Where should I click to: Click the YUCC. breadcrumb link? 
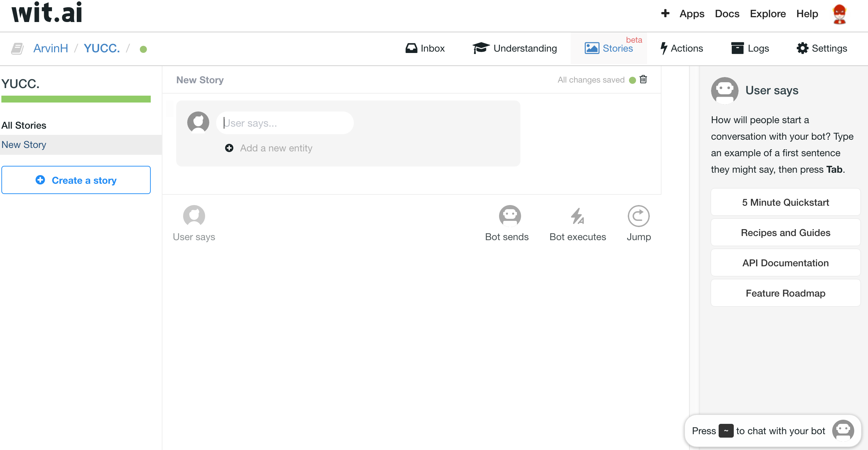coord(102,49)
